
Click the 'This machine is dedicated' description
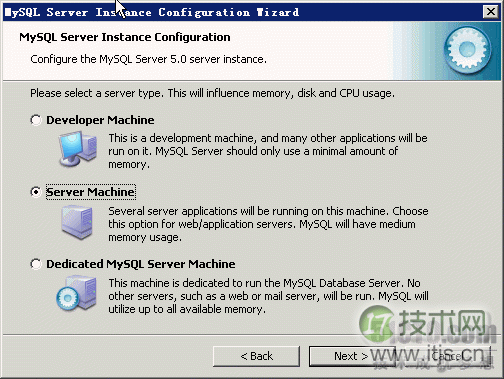pyautogui.click(x=268, y=296)
